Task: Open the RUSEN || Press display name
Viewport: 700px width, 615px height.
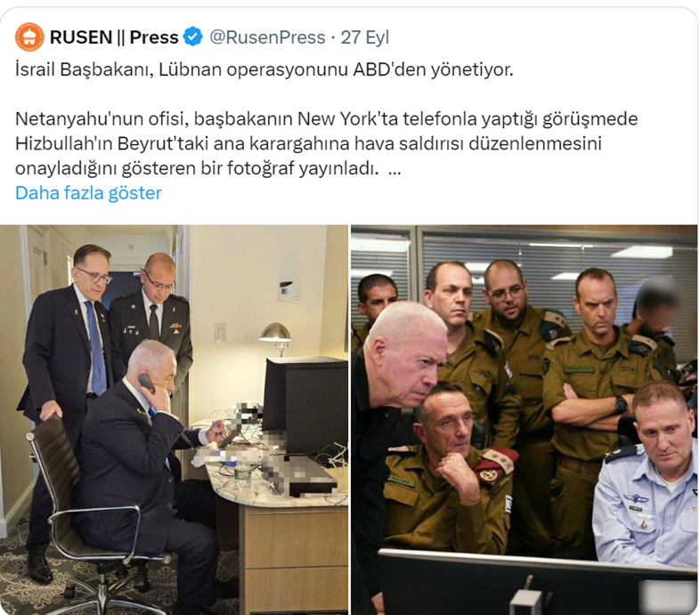Action: click(x=114, y=37)
